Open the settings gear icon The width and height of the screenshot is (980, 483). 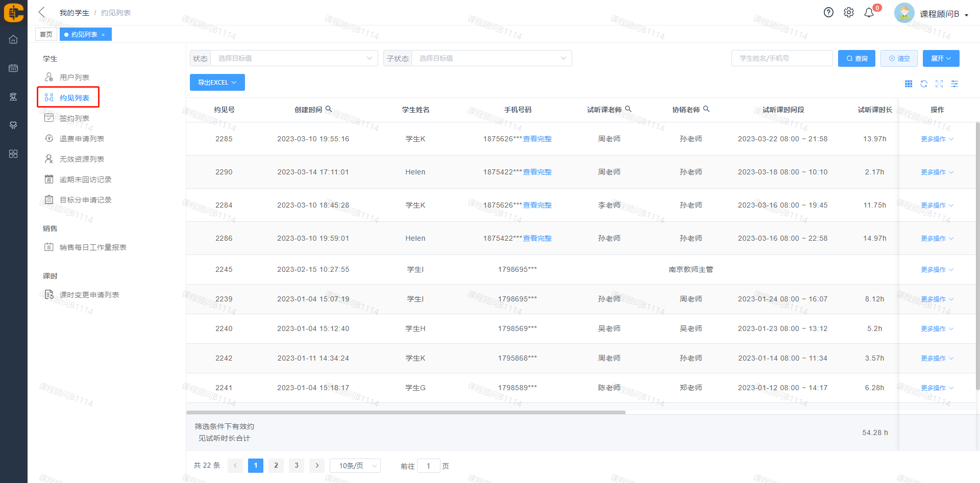[x=848, y=13]
